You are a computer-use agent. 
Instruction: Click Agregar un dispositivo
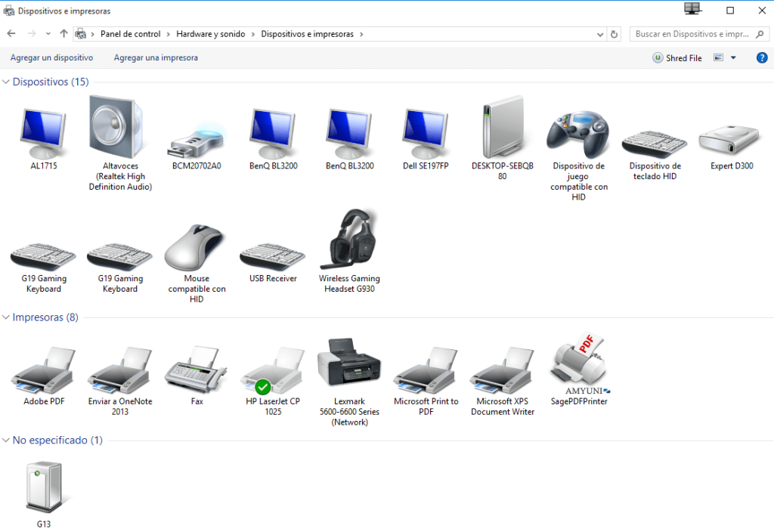pyautogui.click(x=52, y=57)
